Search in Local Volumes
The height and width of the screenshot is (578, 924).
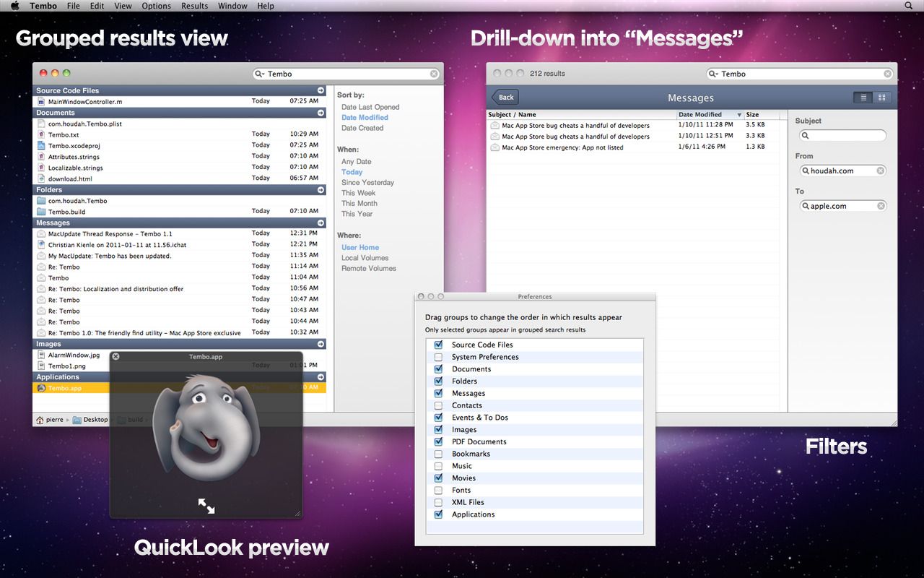(x=365, y=258)
